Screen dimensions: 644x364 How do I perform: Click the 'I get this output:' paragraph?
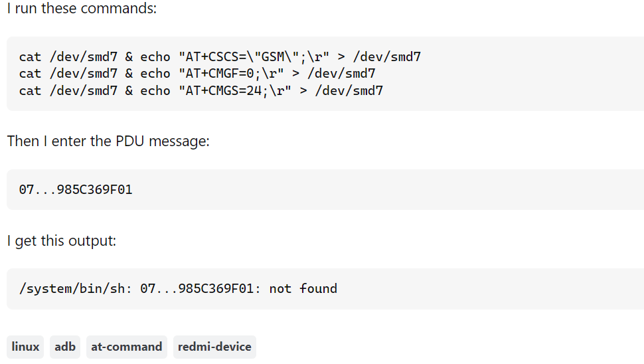[62, 240]
